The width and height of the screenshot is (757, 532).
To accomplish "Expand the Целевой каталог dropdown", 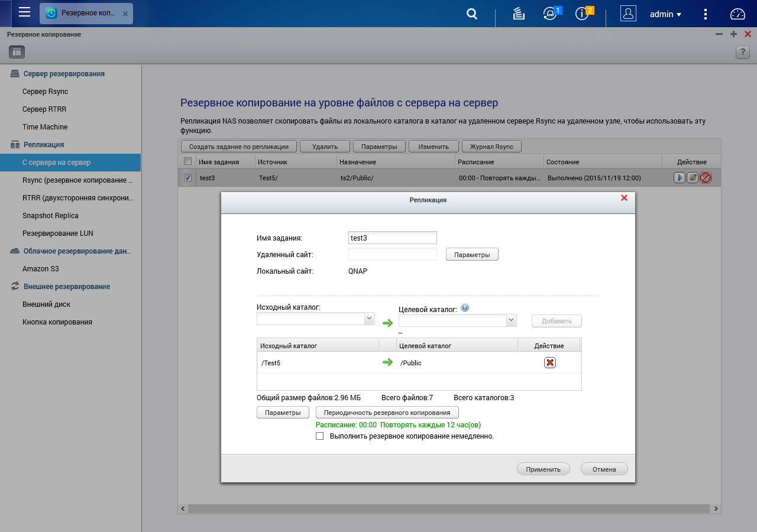I will pos(511,320).
